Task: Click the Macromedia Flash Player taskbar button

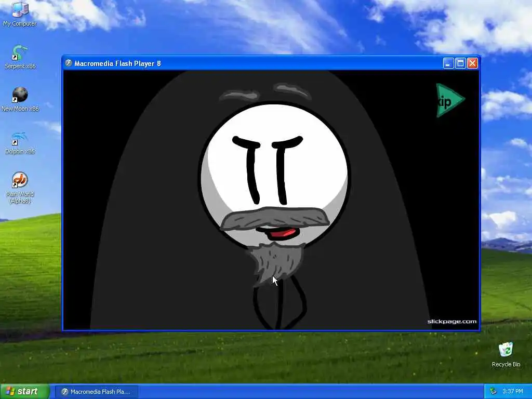Action: (97, 392)
